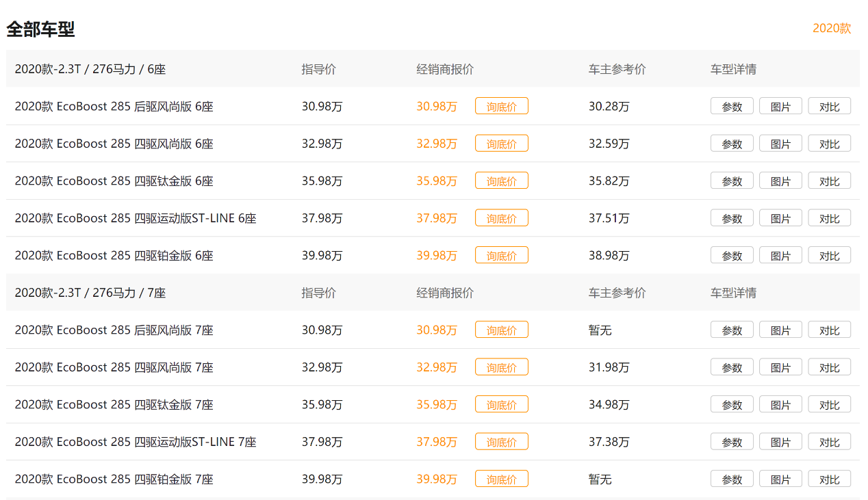This screenshot has height=500, width=868.
Task: Select the 2020款 year tab
Action: pos(832,28)
